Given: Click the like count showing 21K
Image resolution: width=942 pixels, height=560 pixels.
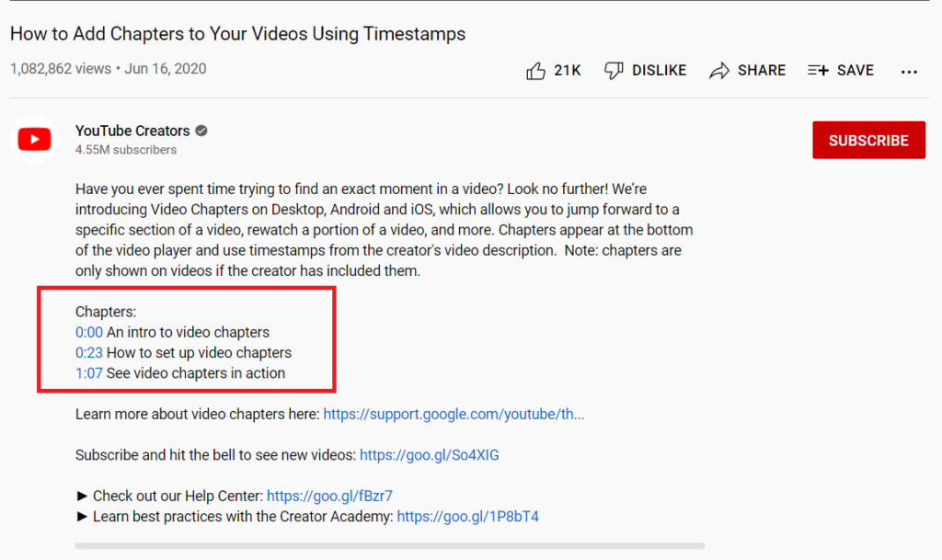Looking at the screenshot, I should pos(568,70).
